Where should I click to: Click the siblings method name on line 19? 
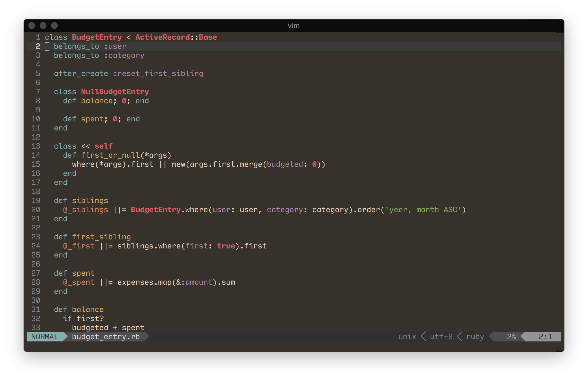(90, 200)
